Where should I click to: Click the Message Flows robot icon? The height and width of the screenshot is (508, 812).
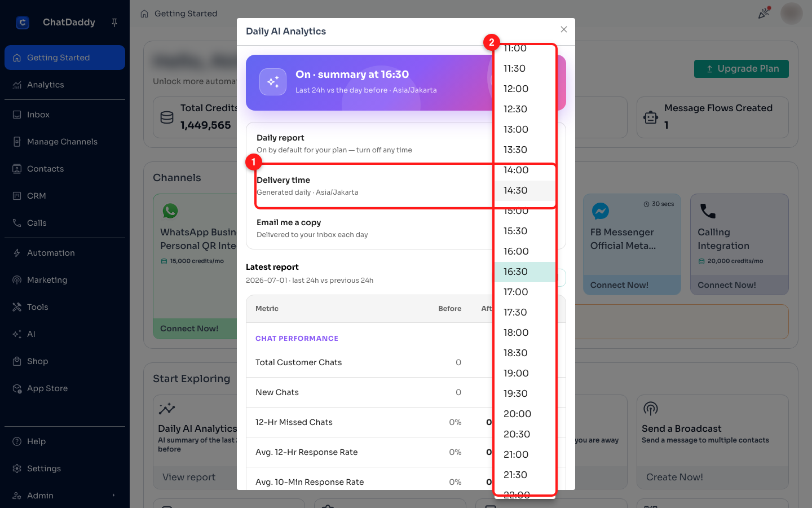coord(651,117)
